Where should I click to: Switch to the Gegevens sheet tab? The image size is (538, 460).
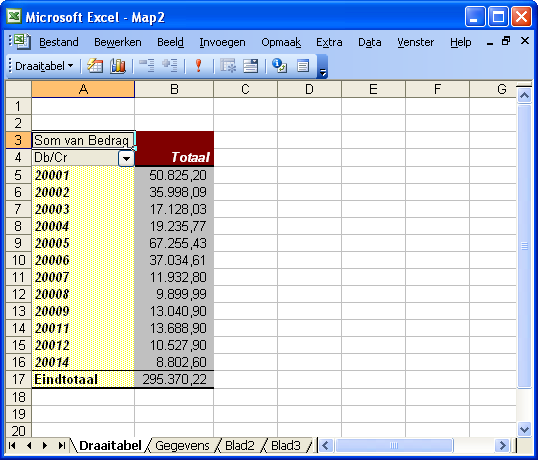coord(182,446)
